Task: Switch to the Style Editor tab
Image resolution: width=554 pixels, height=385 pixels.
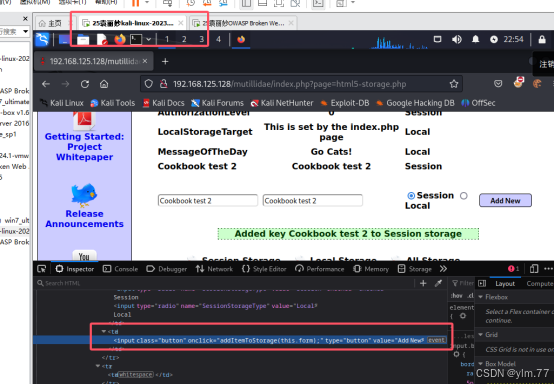Action: point(264,269)
